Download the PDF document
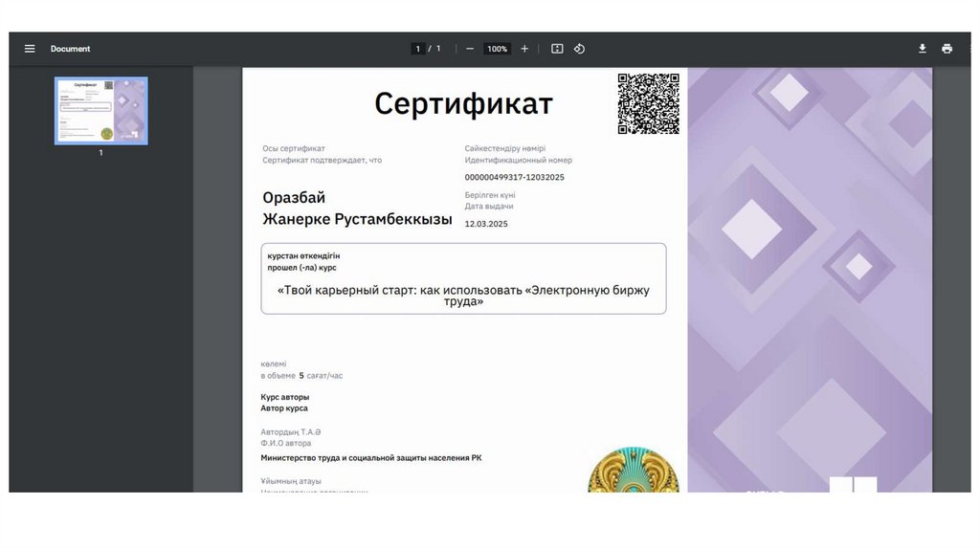This screenshot has width=980, height=549. 922,49
